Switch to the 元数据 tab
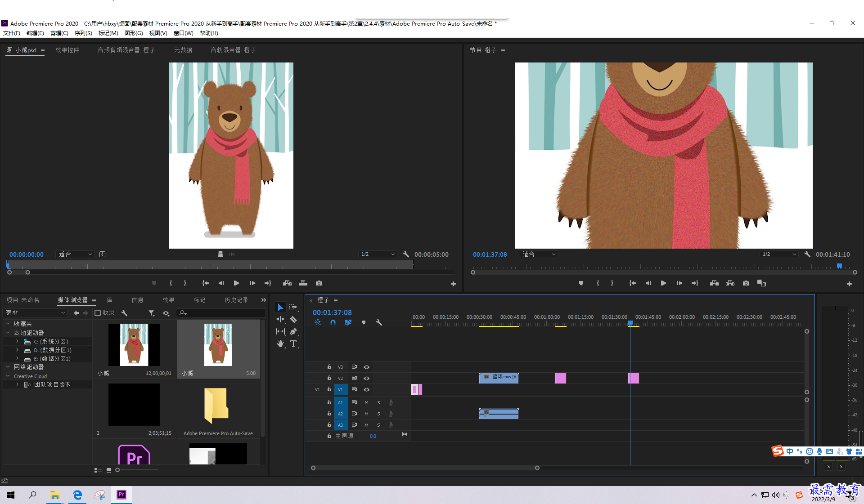Image resolution: width=864 pixels, height=504 pixels. 183,50
